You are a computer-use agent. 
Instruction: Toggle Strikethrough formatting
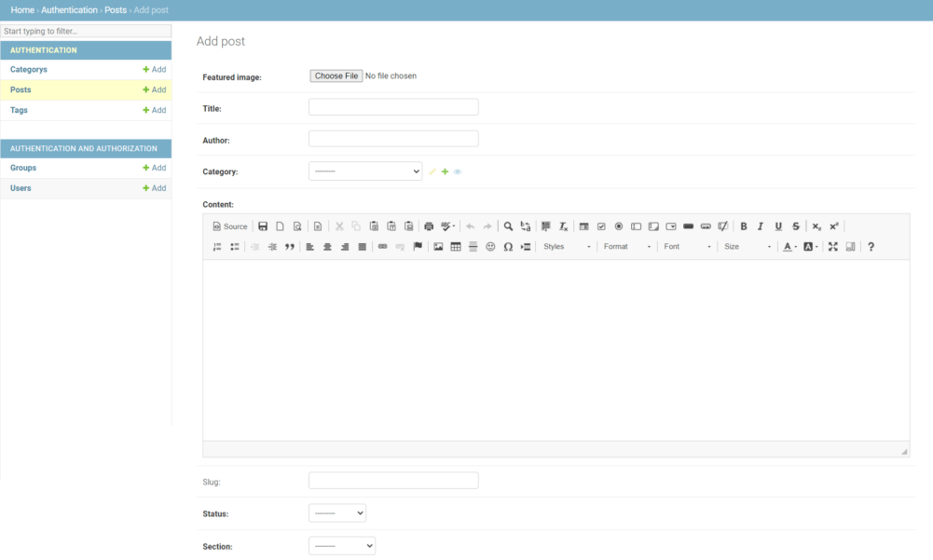click(796, 226)
